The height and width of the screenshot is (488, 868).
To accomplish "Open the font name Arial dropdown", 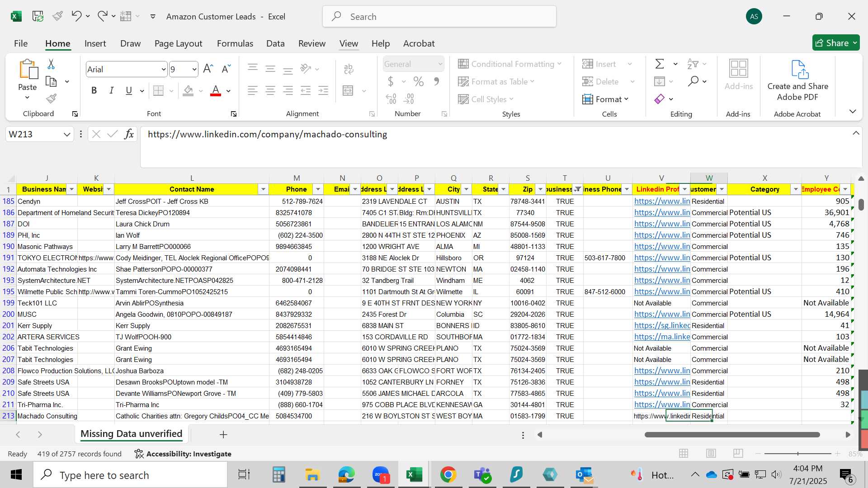I will [x=163, y=69].
